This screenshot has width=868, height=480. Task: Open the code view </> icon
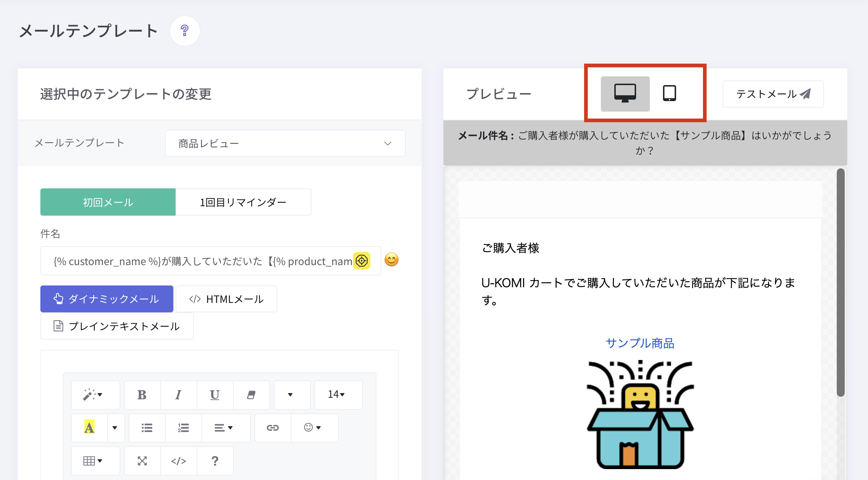178,461
